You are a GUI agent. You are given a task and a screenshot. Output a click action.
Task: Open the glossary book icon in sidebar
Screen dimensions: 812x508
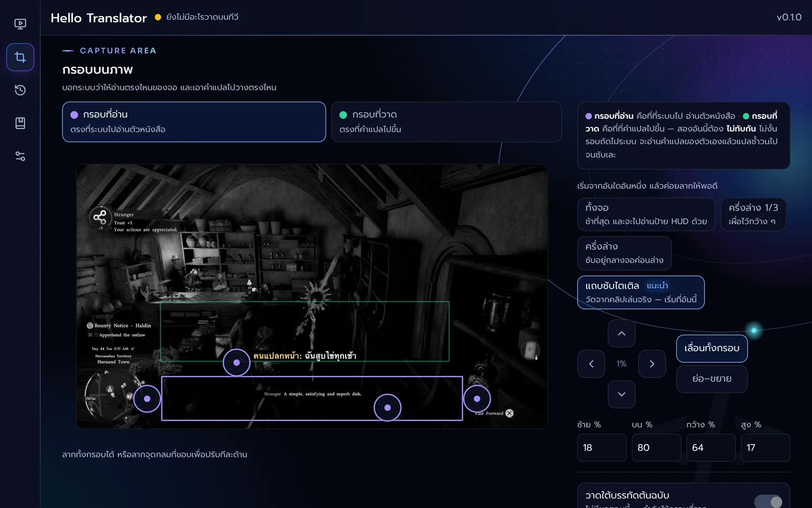point(20,123)
